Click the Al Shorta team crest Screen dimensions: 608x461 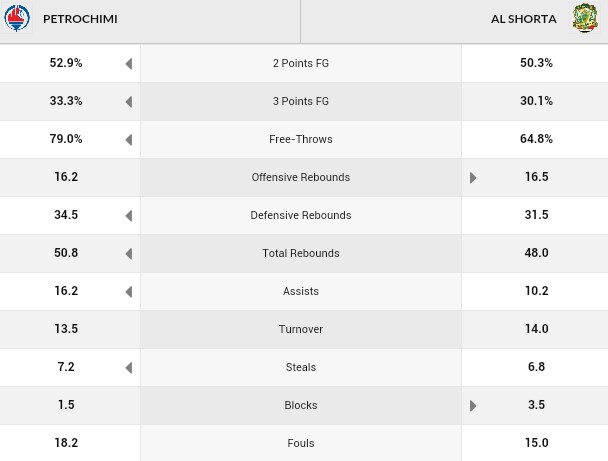[585, 18]
